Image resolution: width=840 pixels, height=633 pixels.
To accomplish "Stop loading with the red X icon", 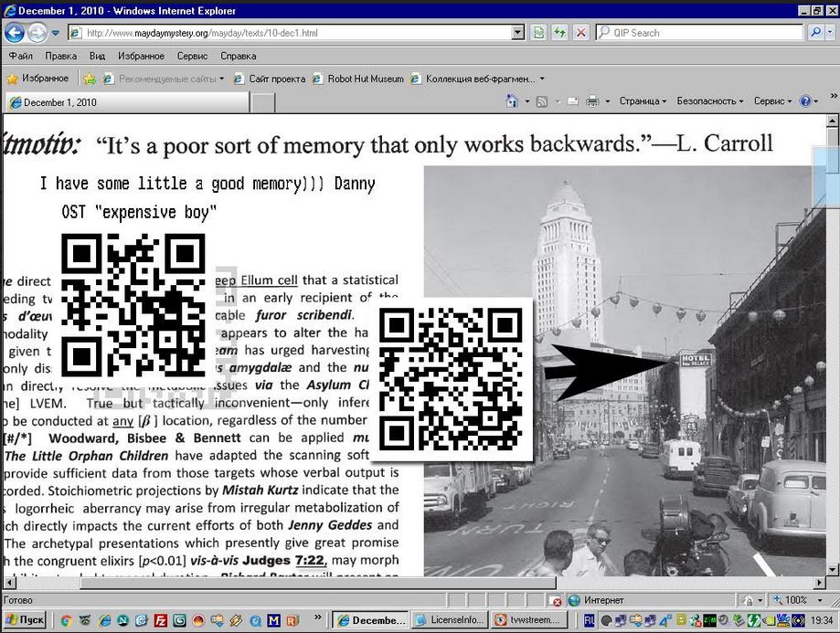I will pyautogui.click(x=580, y=33).
